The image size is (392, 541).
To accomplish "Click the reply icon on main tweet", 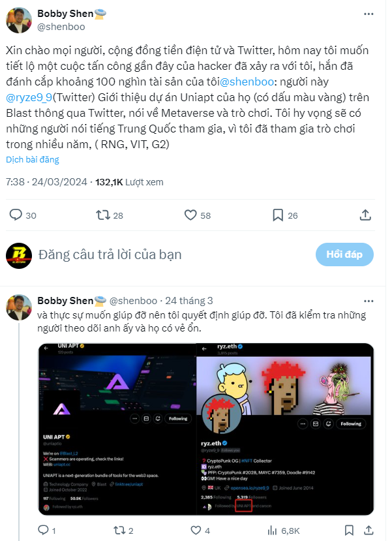I will click(16, 215).
